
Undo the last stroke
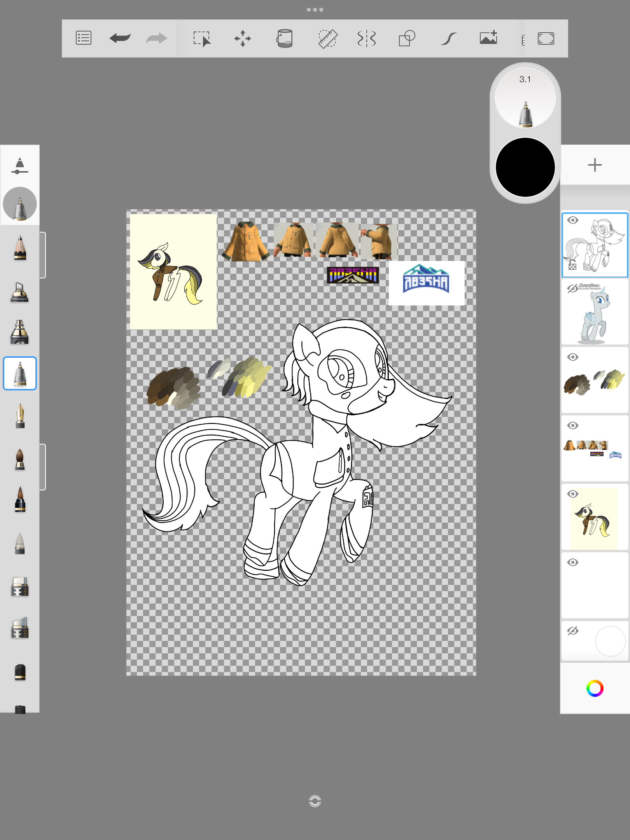tap(120, 38)
